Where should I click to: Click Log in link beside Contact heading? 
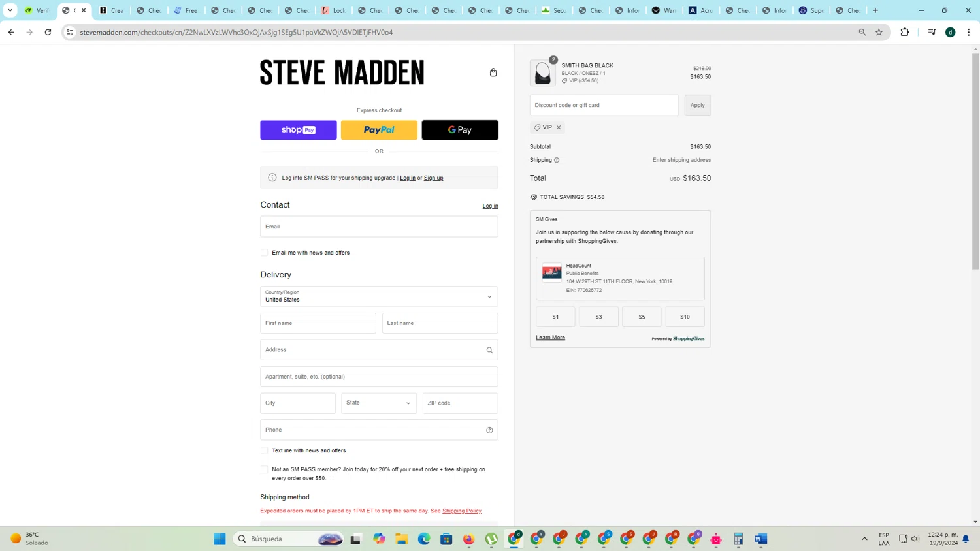[490, 206]
